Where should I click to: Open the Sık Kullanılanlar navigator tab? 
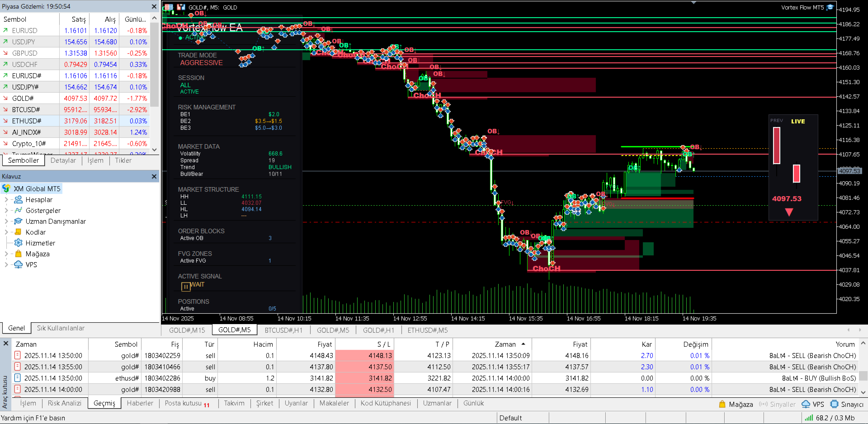point(61,328)
